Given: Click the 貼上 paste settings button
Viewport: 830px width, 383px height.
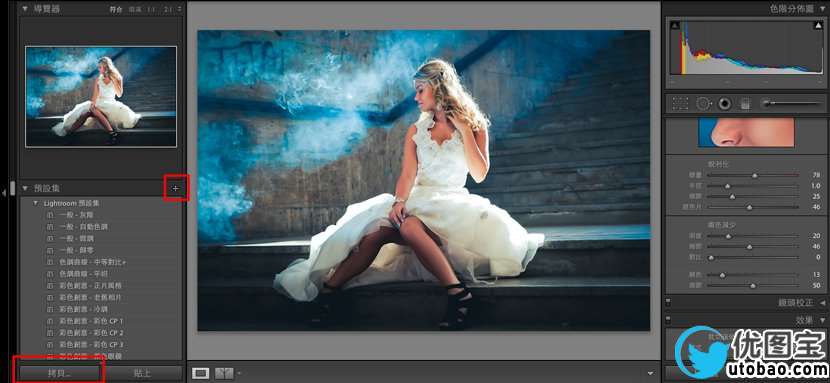Looking at the screenshot, I should [142, 373].
